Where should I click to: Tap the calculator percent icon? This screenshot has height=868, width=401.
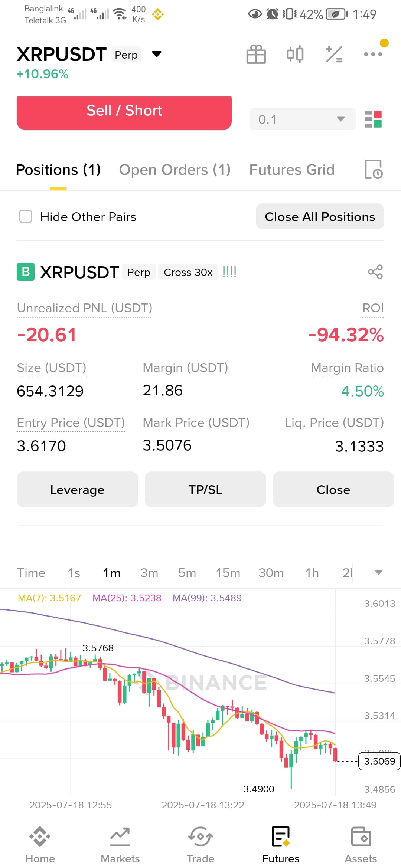click(x=334, y=55)
